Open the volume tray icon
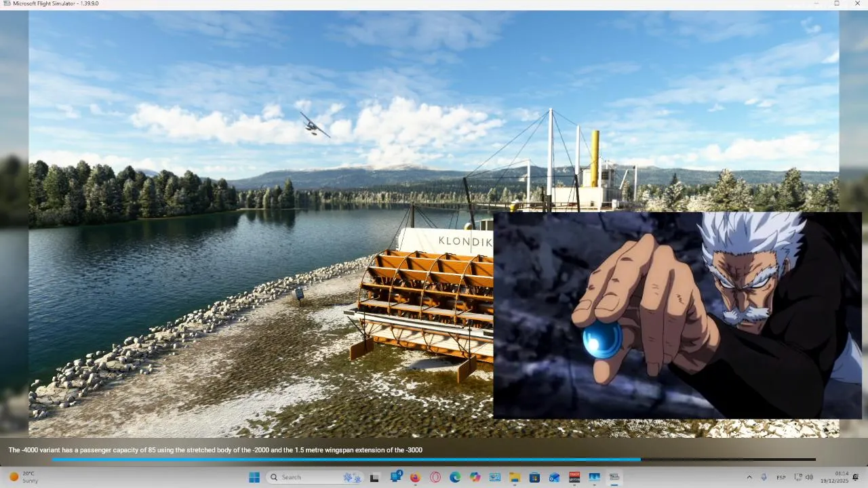Screen dimensions: 868x488 809,477
